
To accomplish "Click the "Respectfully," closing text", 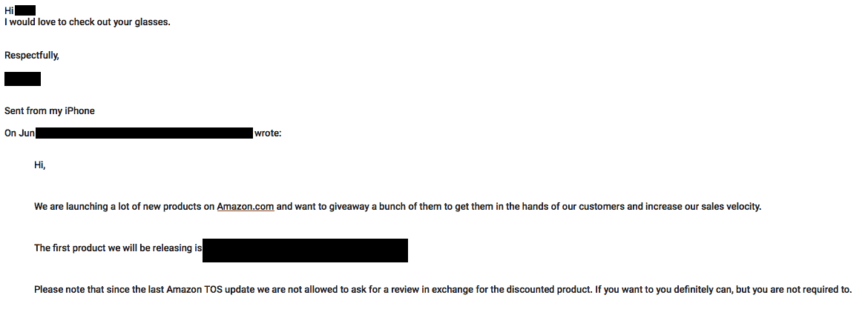I will pyautogui.click(x=32, y=56).
